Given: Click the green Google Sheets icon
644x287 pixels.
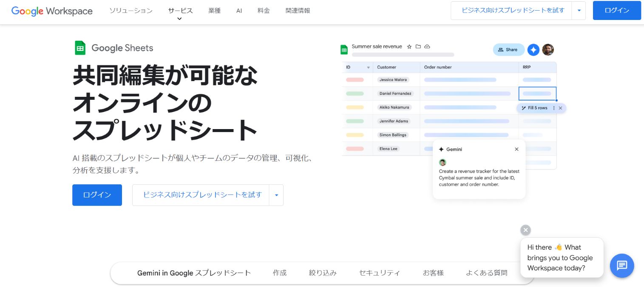Looking at the screenshot, I should [x=80, y=48].
